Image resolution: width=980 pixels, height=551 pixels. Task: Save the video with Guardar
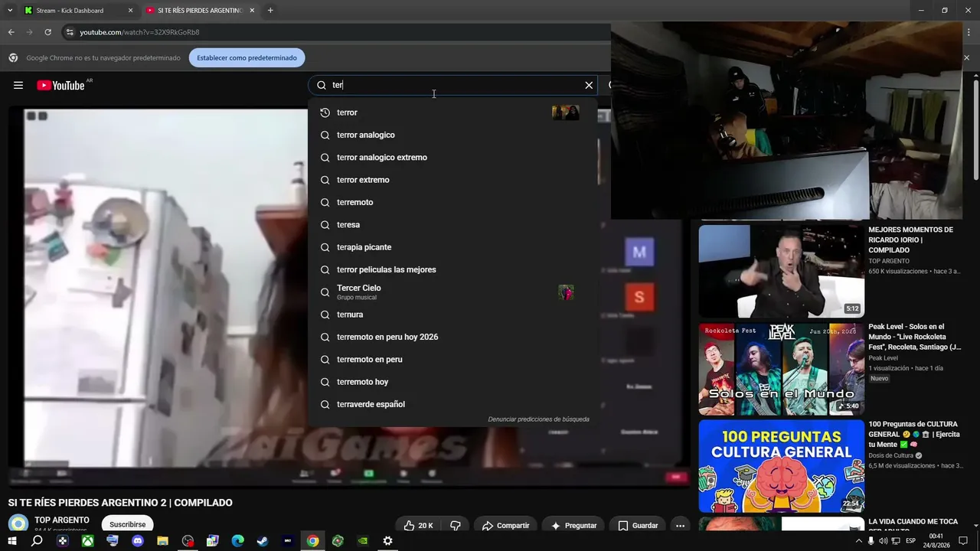pos(638,526)
